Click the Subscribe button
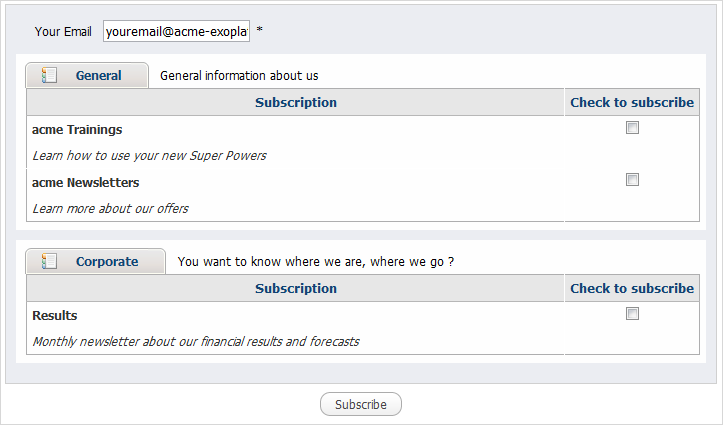Screen dimensions: 723x425 361,404
